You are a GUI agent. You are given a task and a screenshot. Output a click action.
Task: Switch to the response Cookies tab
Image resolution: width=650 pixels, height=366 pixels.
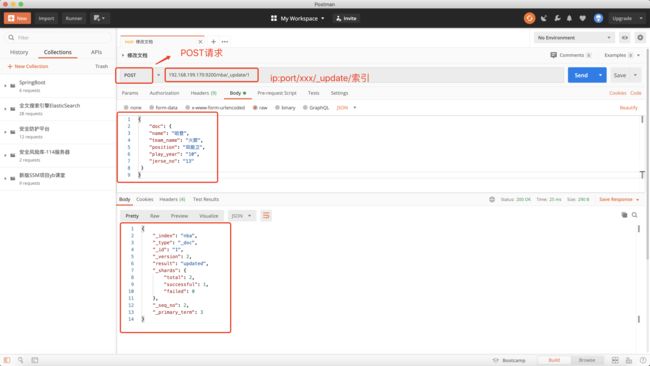pos(145,199)
